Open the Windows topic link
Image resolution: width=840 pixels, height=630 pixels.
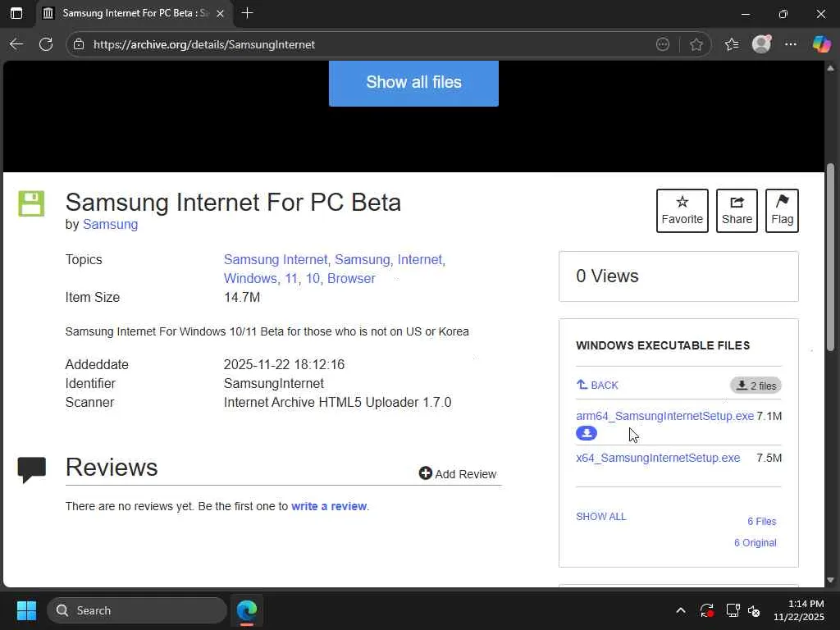coord(250,279)
